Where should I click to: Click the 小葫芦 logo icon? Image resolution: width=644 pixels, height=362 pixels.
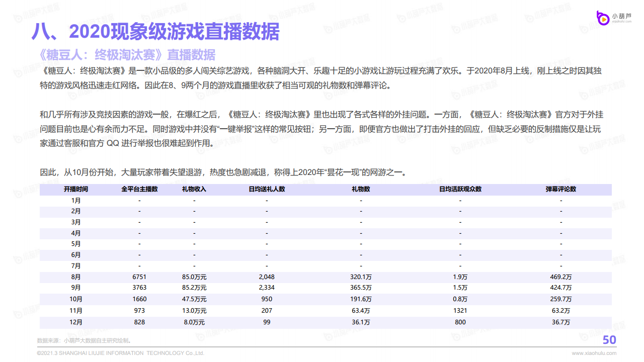(x=602, y=19)
